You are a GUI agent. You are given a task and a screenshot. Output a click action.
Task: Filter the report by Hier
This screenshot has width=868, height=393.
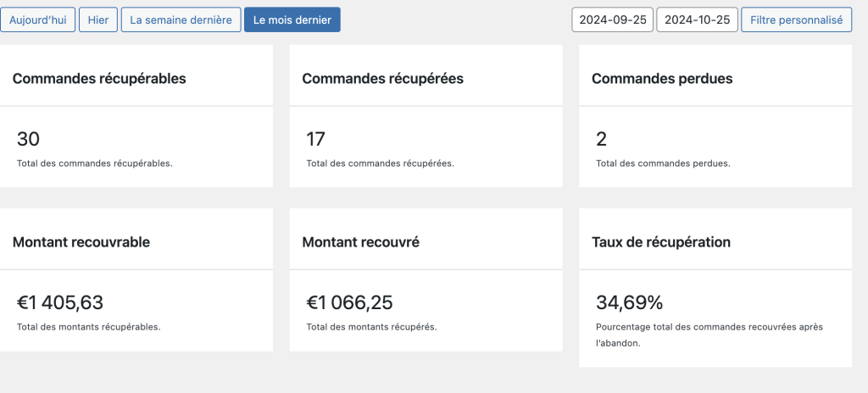point(98,19)
